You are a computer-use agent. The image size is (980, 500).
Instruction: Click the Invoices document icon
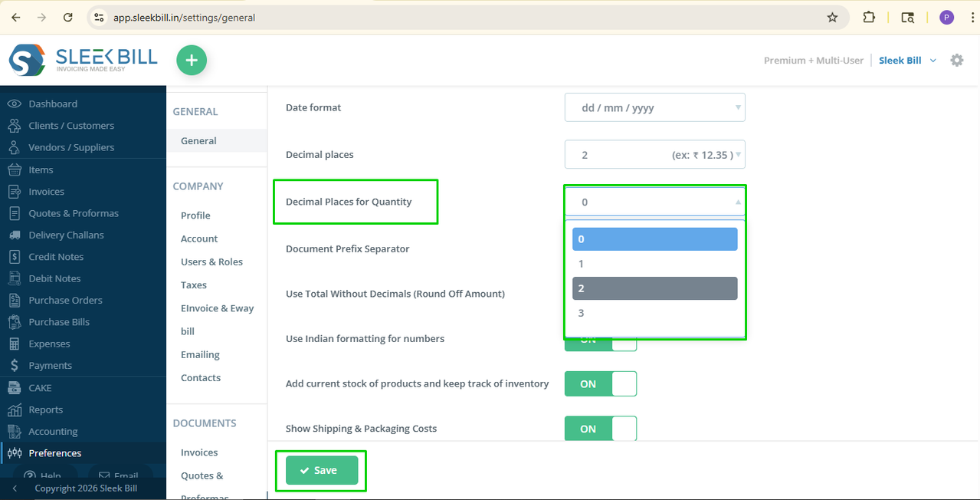14,191
